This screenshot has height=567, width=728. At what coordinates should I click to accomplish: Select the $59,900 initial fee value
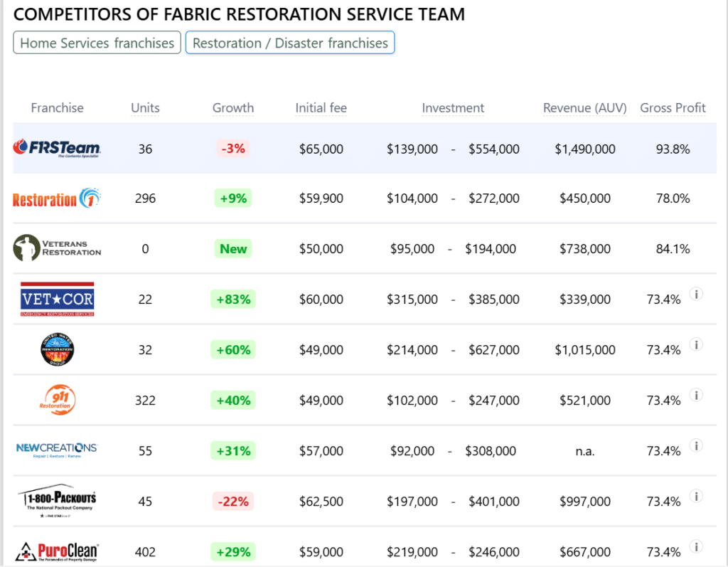[x=321, y=198]
